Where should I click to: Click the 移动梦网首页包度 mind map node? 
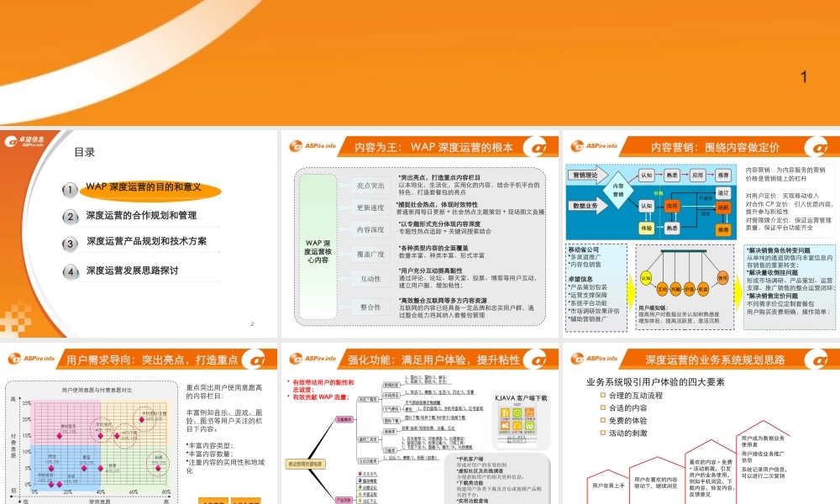pos(306,465)
